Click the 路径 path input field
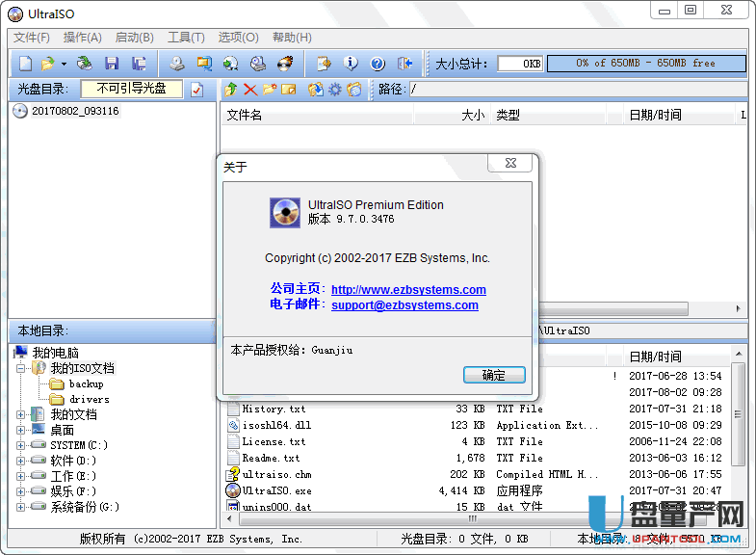This screenshot has width=756, height=555. 578,90
